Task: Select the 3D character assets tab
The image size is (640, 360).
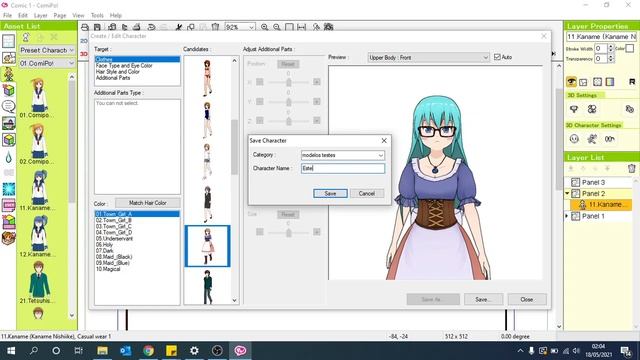Action: pyautogui.click(x=8, y=74)
